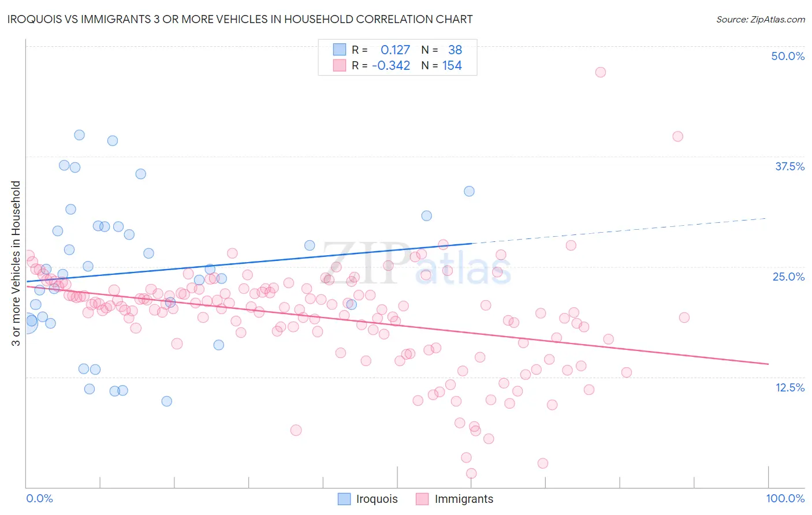Image resolution: width=812 pixels, height=515 pixels.
Task: Click the highest pink data point near 47%
Action: [601, 72]
